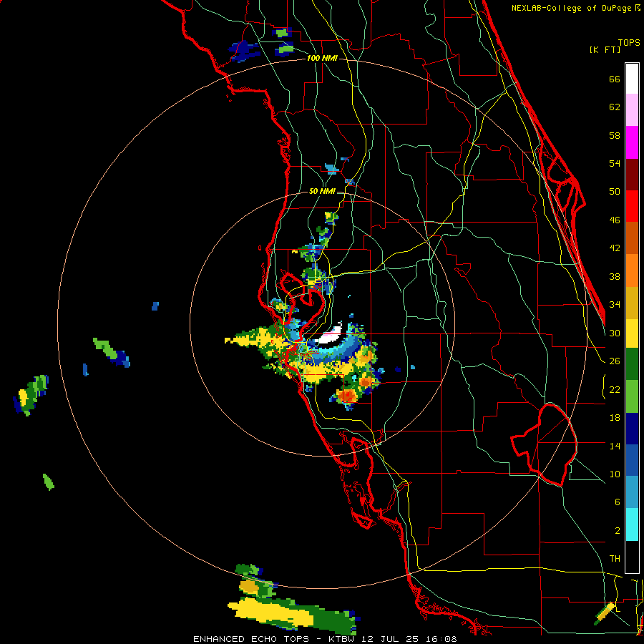644x644 pixels.
Task: Select the '[K FT]' units label
Action: pyautogui.click(x=605, y=50)
